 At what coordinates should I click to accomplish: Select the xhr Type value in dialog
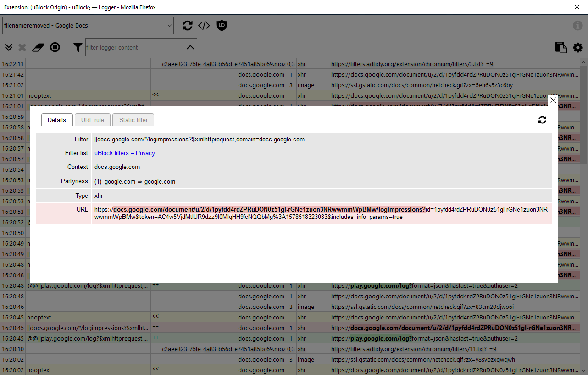click(x=99, y=196)
